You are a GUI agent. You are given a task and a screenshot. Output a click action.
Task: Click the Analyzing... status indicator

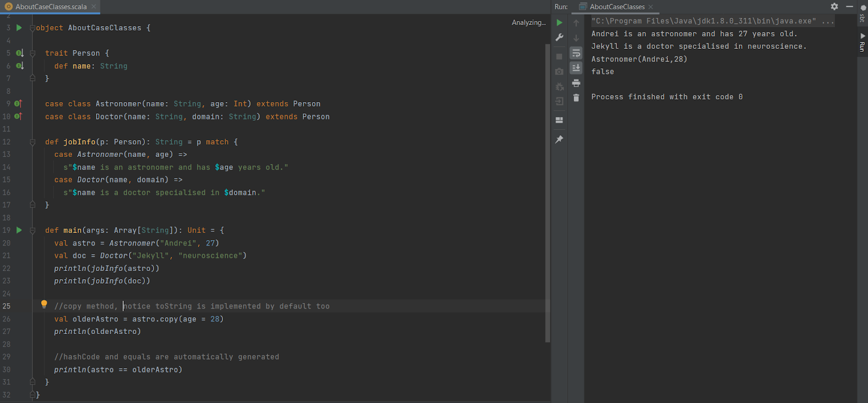(x=528, y=22)
